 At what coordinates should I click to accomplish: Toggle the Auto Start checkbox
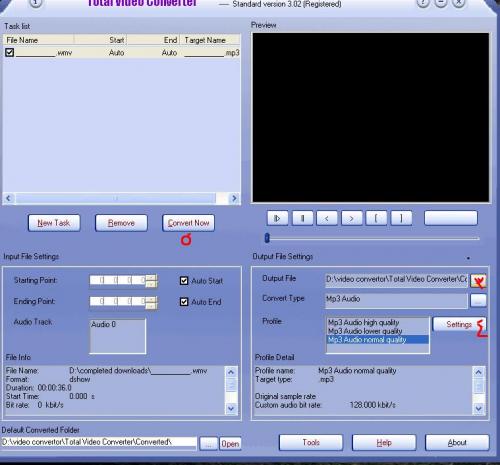pyautogui.click(x=184, y=281)
